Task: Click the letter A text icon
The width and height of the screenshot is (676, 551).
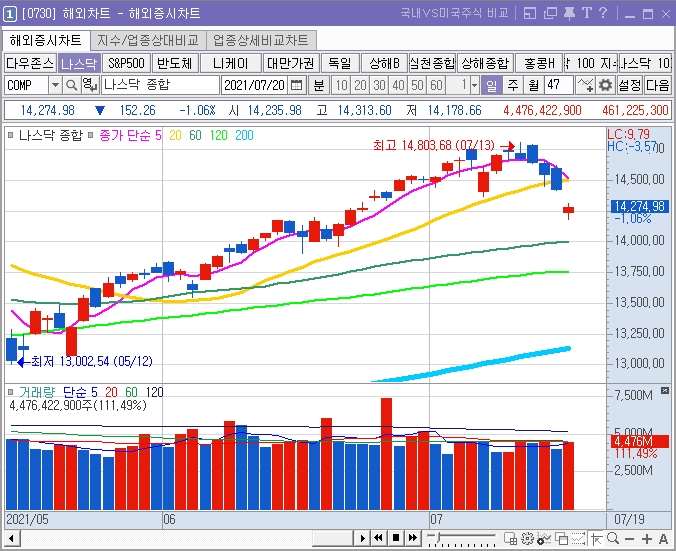Action: (663, 538)
